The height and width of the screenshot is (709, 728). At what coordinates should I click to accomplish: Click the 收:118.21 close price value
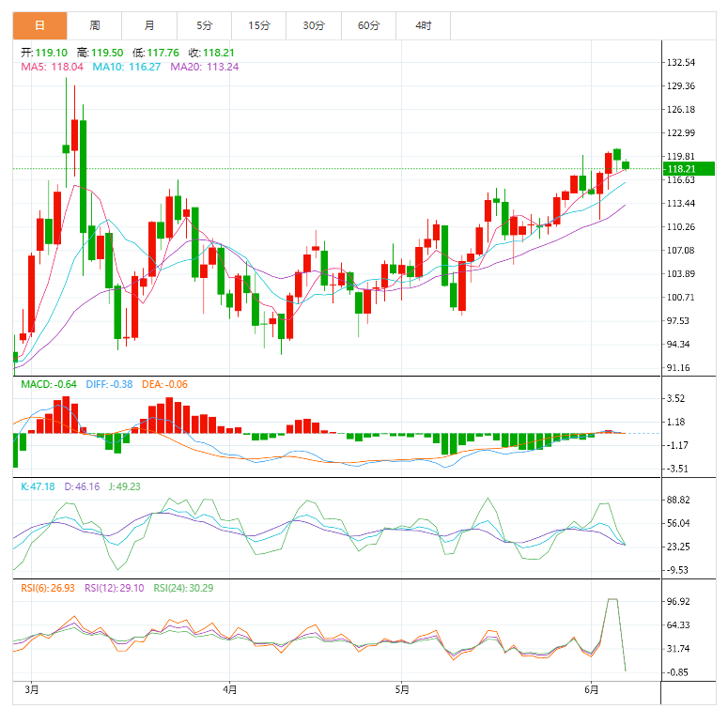(211, 53)
